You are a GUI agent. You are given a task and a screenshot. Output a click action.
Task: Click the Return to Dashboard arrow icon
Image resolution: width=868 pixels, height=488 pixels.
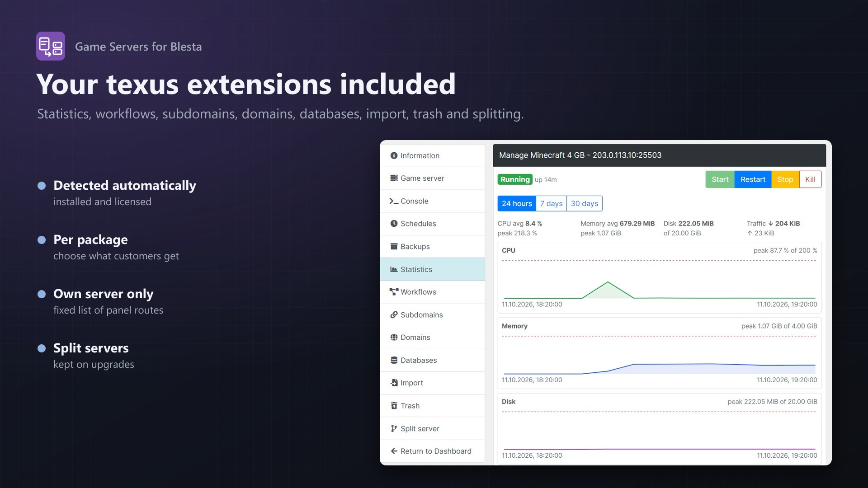tap(394, 451)
